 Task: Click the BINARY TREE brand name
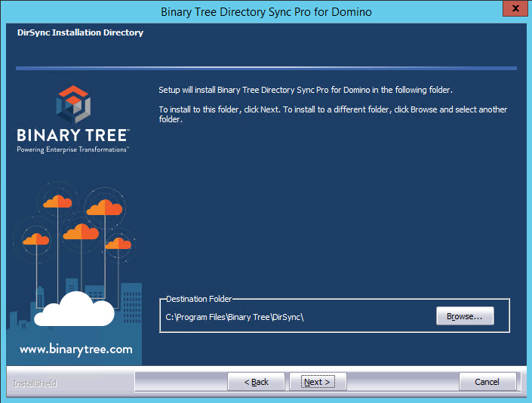point(73,135)
